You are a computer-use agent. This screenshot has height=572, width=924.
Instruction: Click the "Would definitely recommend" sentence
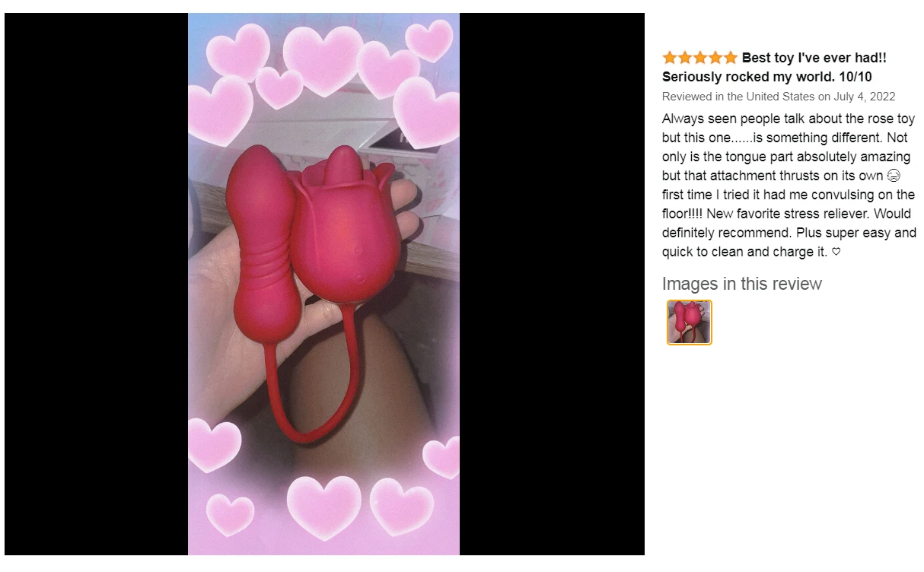click(789, 223)
